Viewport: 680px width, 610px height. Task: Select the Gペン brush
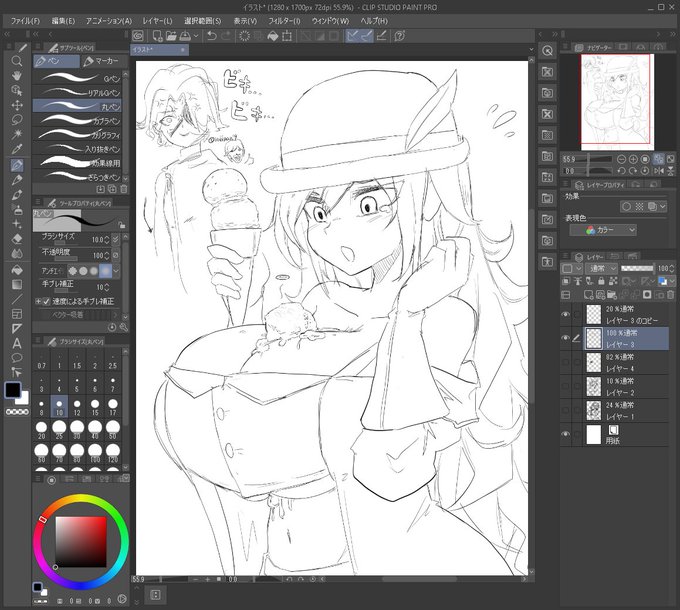pyautogui.click(x=78, y=78)
